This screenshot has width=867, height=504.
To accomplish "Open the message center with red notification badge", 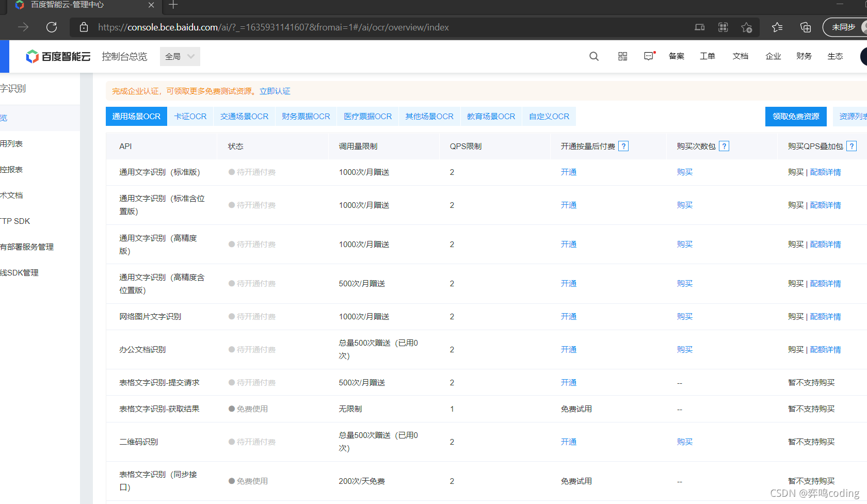I will 649,56.
